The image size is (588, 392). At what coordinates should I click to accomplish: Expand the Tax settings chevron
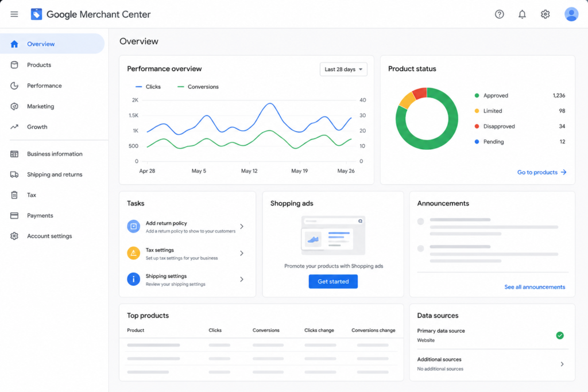[x=242, y=253]
